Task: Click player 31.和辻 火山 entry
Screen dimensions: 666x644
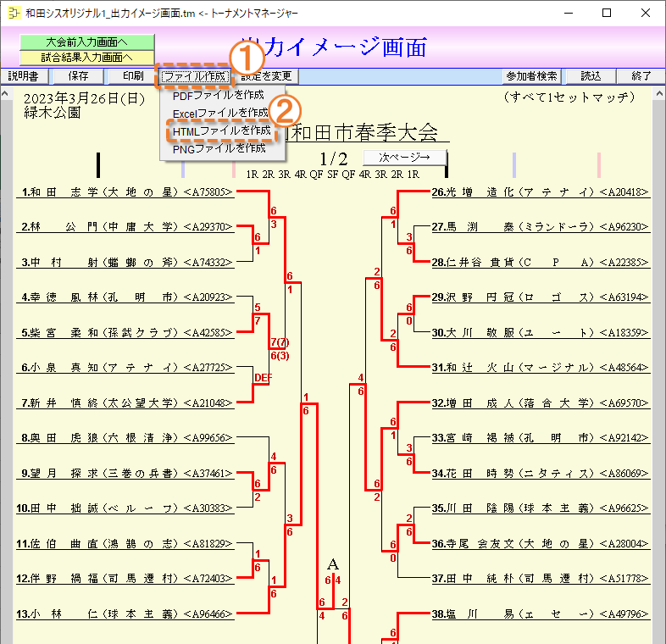Action: tap(541, 368)
